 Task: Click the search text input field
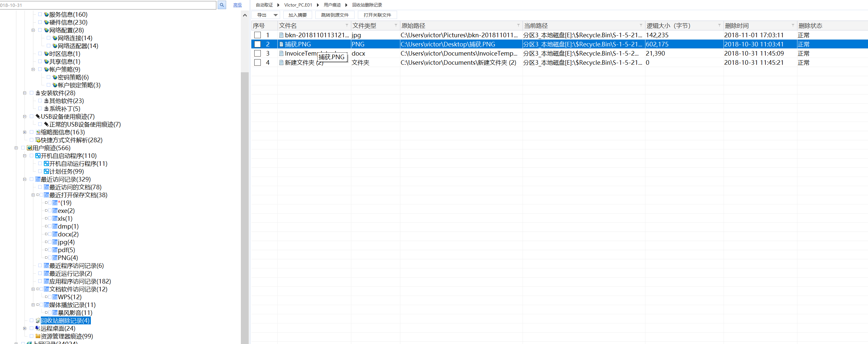[x=108, y=5]
